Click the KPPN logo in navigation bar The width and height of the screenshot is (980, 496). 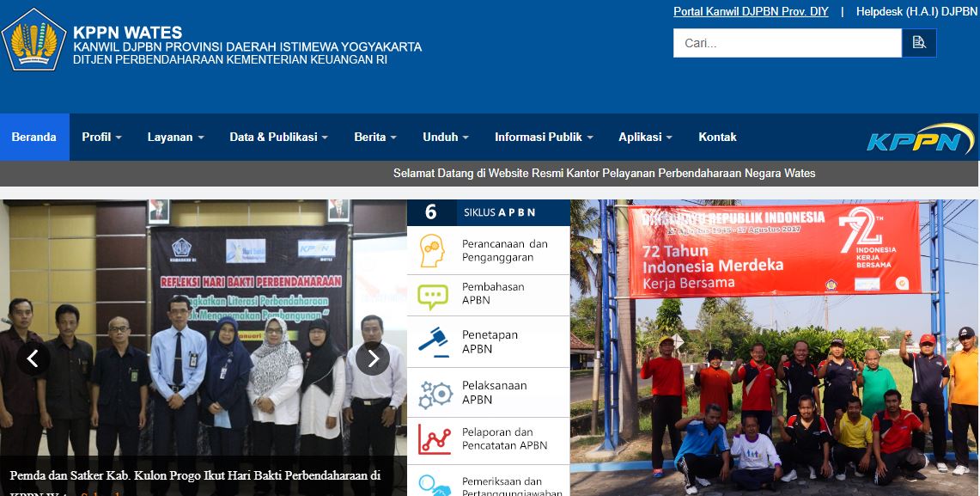pyautogui.click(x=921, y=139)
